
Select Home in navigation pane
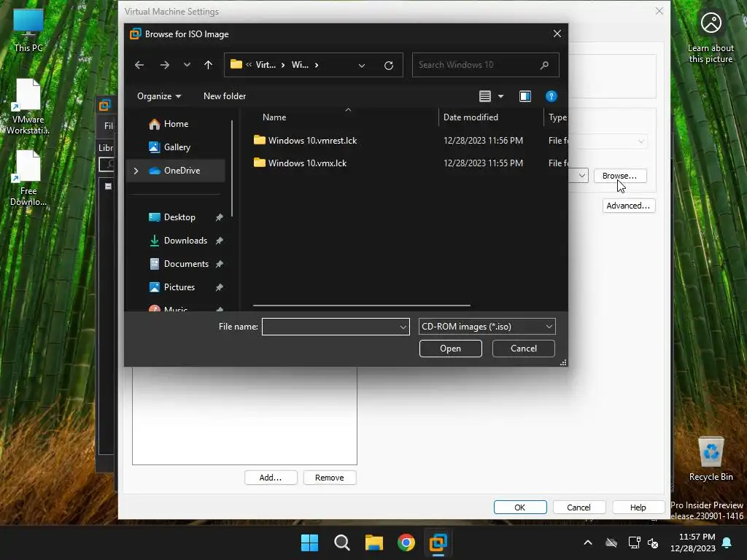point(176,124)
